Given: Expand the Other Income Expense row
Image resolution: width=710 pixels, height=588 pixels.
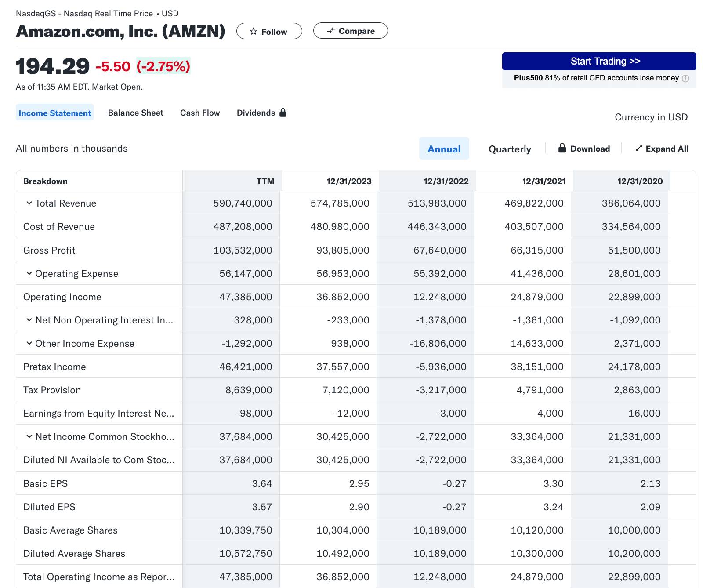Looking at the screenshot, I should 29,343.
